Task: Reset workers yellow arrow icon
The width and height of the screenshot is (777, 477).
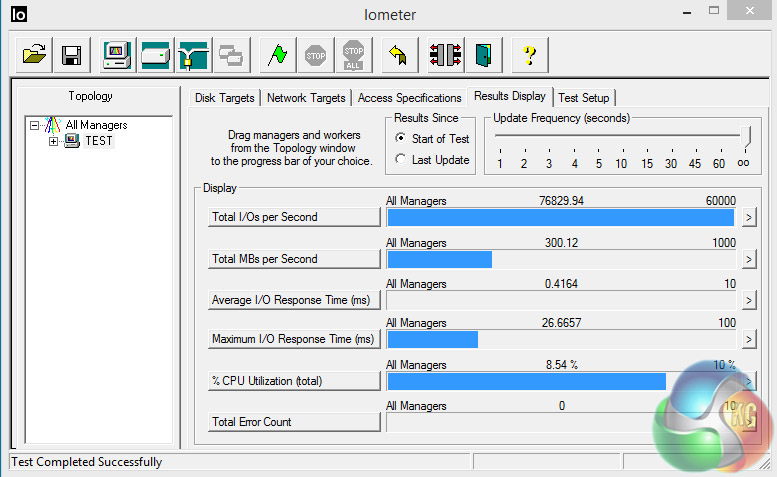Action: coord(399,55)
